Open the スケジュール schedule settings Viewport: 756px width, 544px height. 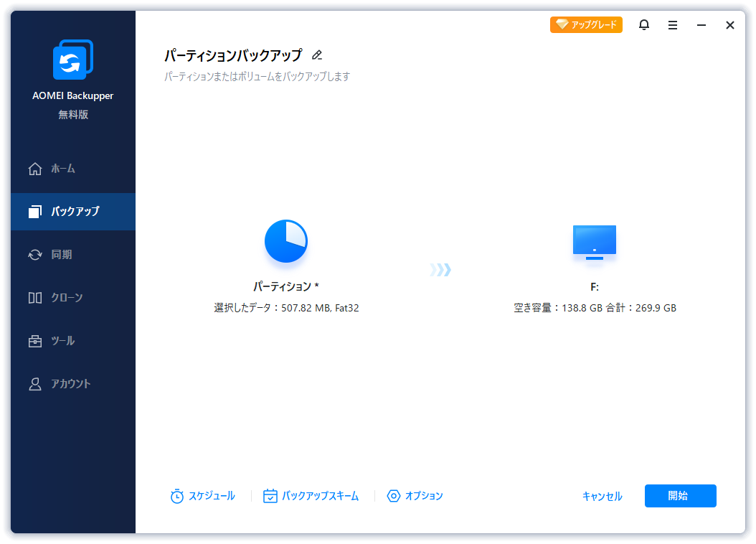(x=202, y=496)
